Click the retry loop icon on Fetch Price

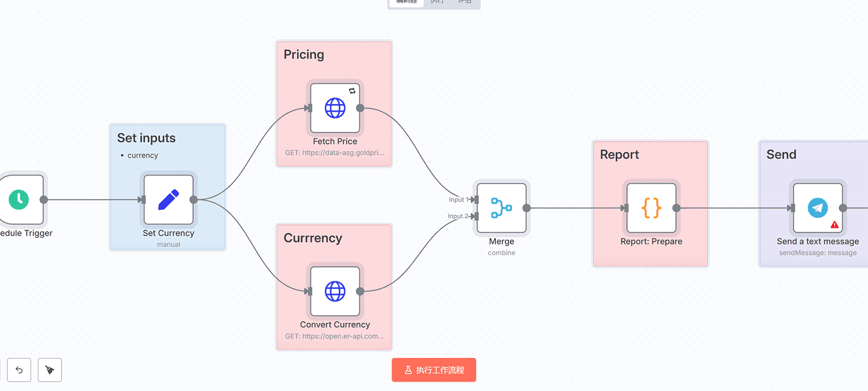click(352, 91)
